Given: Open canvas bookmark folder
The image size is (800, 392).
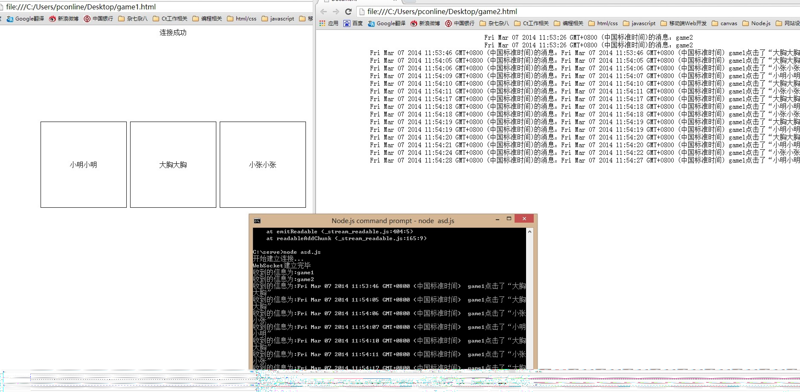Looking at the screenshot, I should pos(724,23).
